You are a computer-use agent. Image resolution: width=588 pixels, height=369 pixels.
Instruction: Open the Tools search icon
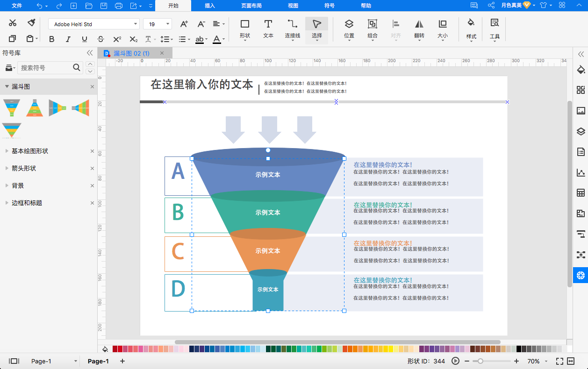tap(495, 29)
